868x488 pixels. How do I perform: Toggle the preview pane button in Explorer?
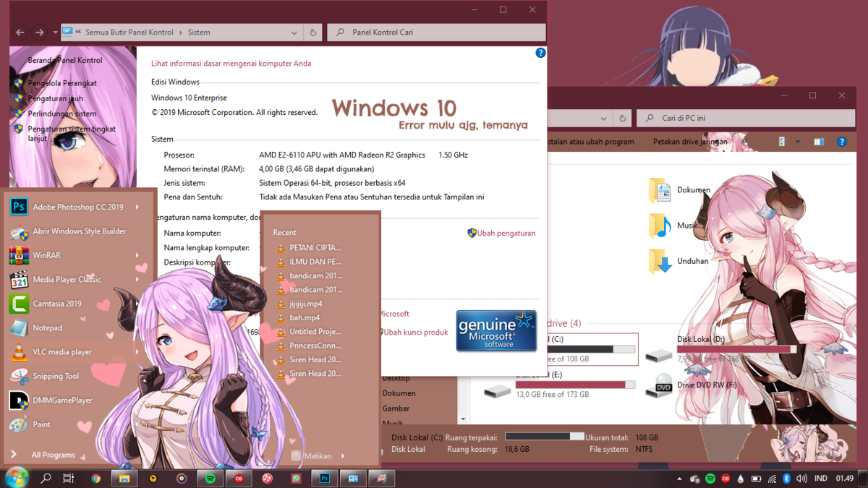pyautogui.click(x=819, y=142)
